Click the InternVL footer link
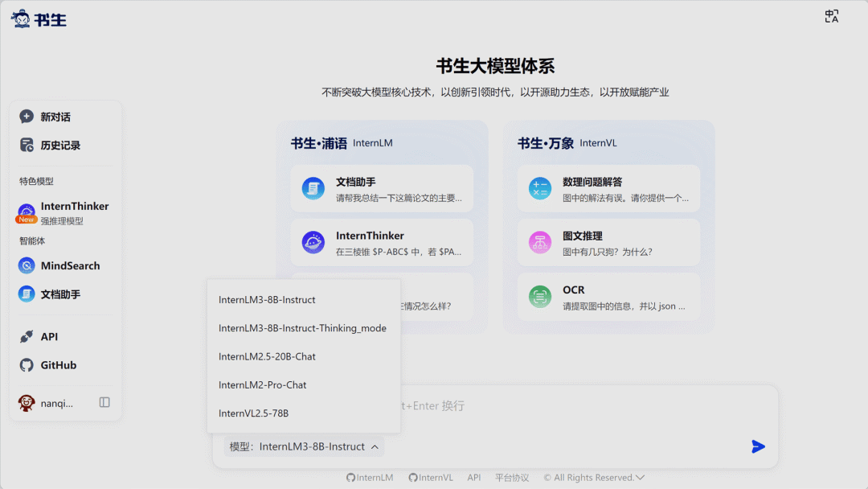Image resolution: width=868 pixels, height=489 pixels. 431,478
